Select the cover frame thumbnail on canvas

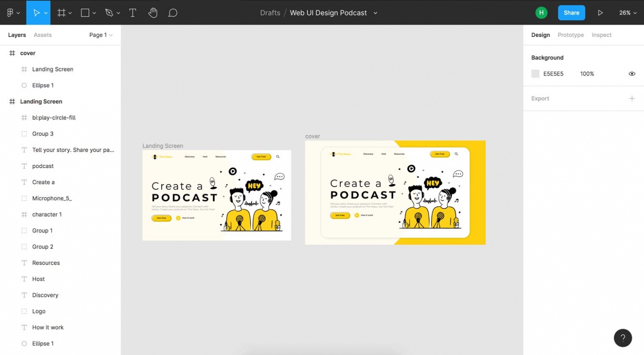coord(395,193)
